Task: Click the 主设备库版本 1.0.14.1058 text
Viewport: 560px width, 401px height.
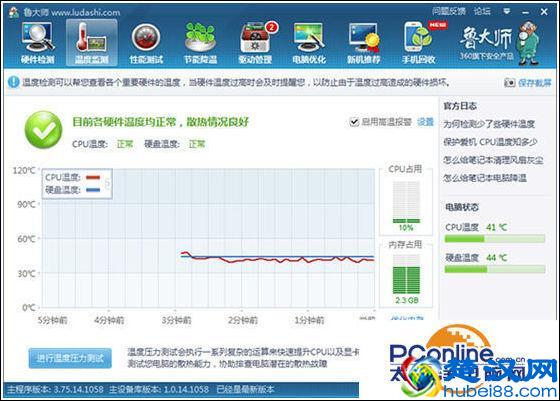Action: pos(159,389)
